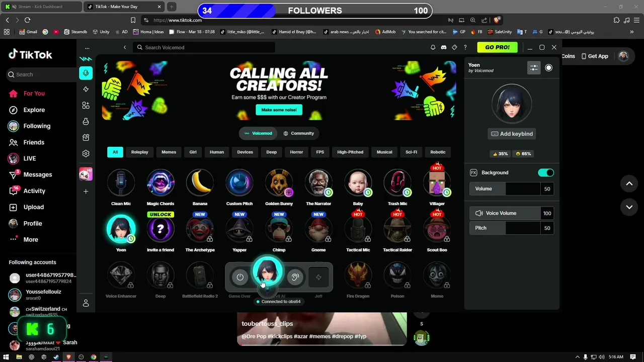
Task: Open the gift box icon in Voicemod sidebar
Action: pyautogui.click(x=86, y=137)
